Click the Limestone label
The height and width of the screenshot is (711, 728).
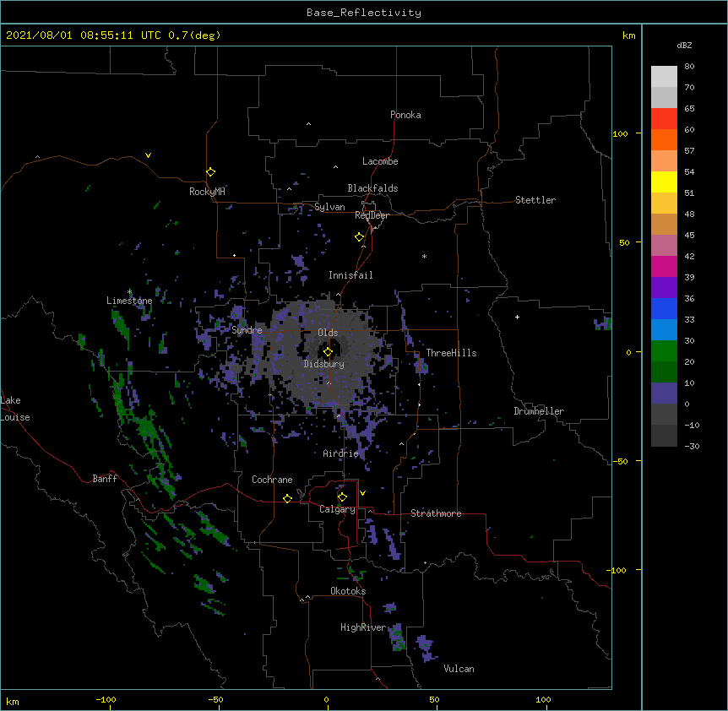point(129,301)
